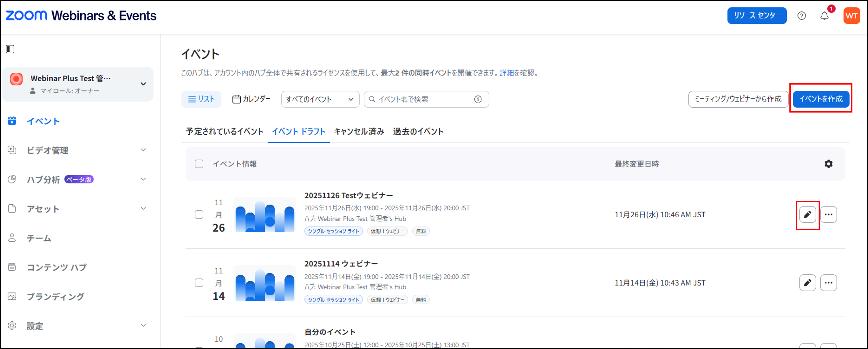This screenshot has width=868, height=349.
Task: Click the イベント calendar icon in sidebar
Action: (12, 121)
